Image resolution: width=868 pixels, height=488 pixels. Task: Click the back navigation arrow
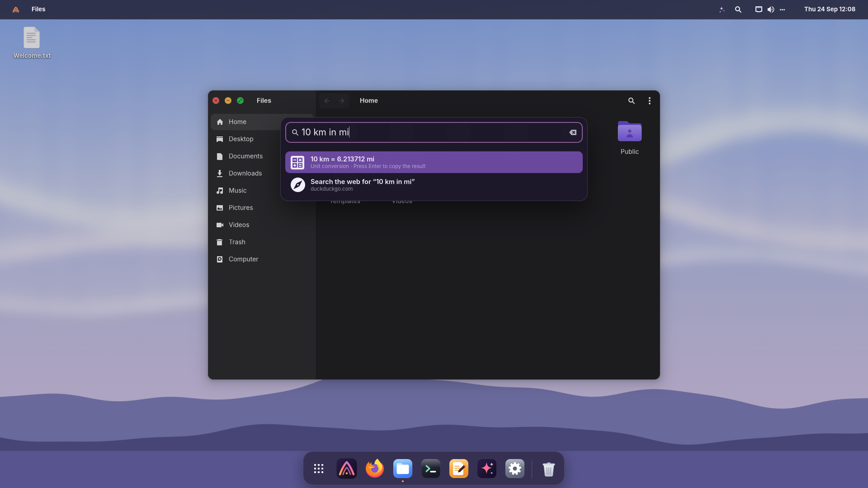click(x=327, y=101)
